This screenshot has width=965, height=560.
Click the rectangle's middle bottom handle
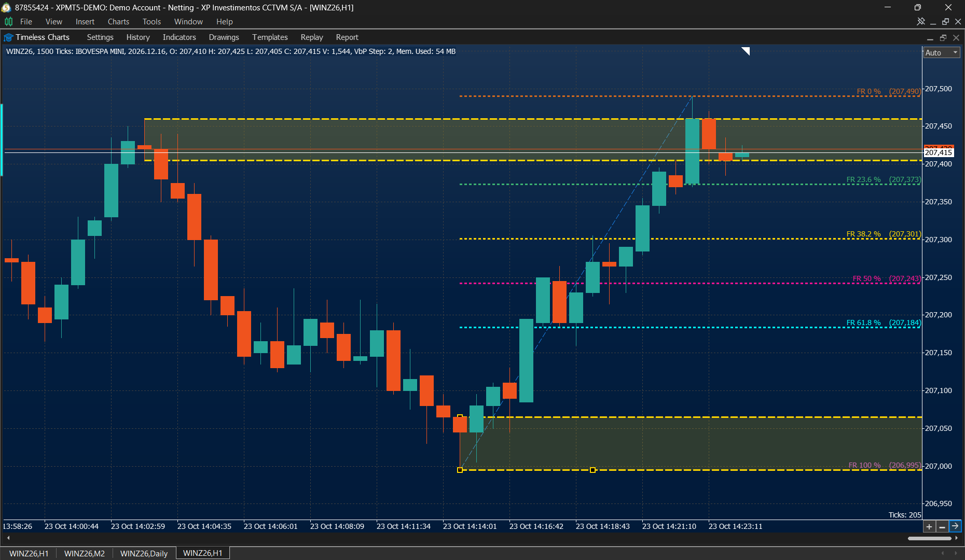tap(592, 470)
